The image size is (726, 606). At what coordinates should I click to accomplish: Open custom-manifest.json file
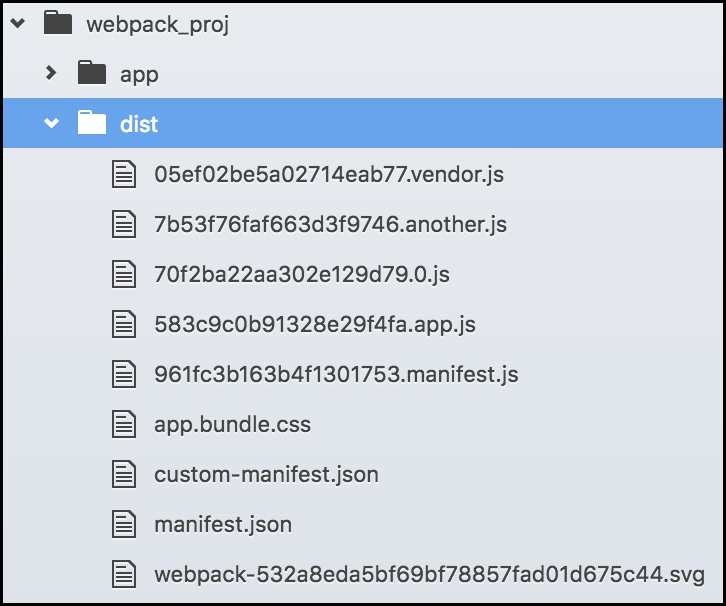coord(266,474)
